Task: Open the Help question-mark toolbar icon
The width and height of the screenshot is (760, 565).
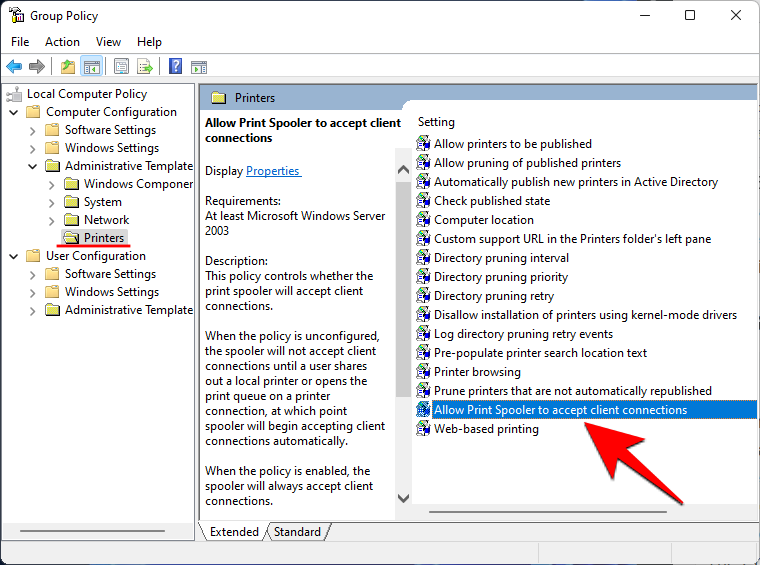Action: [x=175, y=66]
